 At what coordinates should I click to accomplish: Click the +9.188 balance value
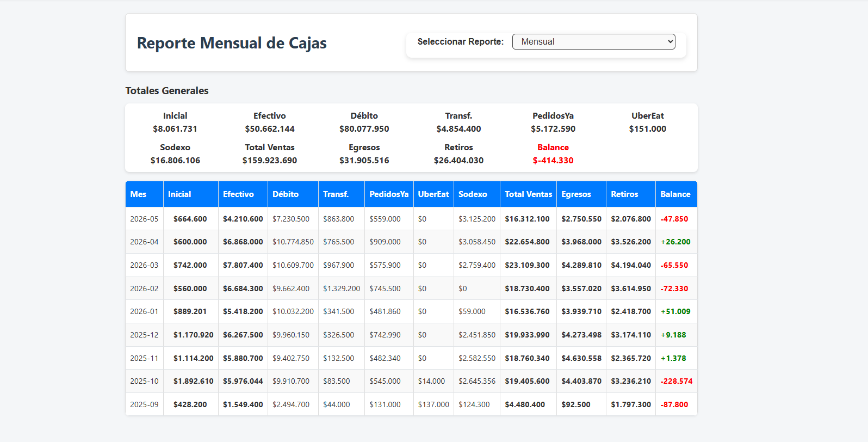pos(673,335)
